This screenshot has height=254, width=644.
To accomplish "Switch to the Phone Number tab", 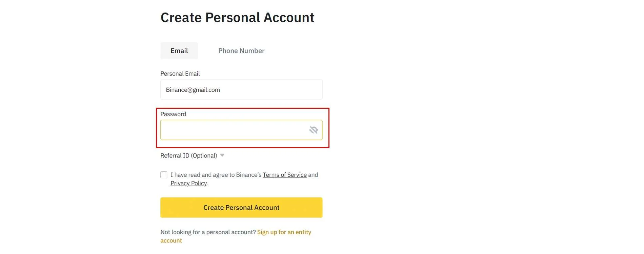I will [x=241, y=51].
